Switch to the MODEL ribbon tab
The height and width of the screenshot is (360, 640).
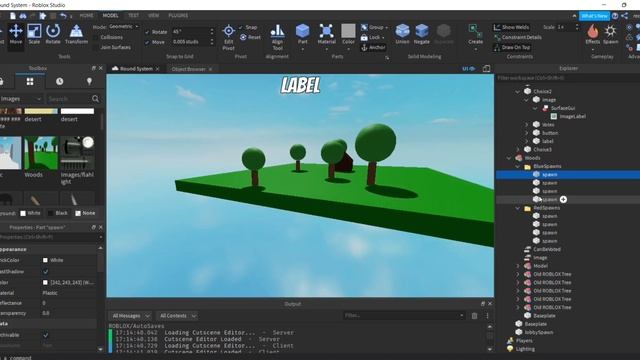click(x=110, y=16)
